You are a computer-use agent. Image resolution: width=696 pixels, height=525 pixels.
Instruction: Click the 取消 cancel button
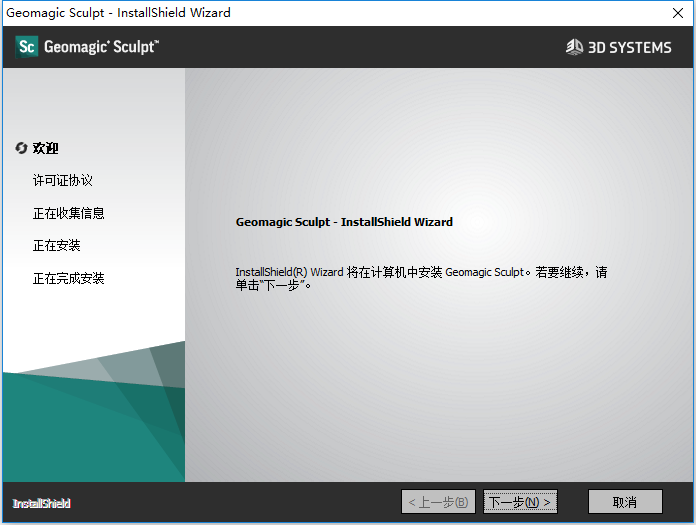[625, 502]
